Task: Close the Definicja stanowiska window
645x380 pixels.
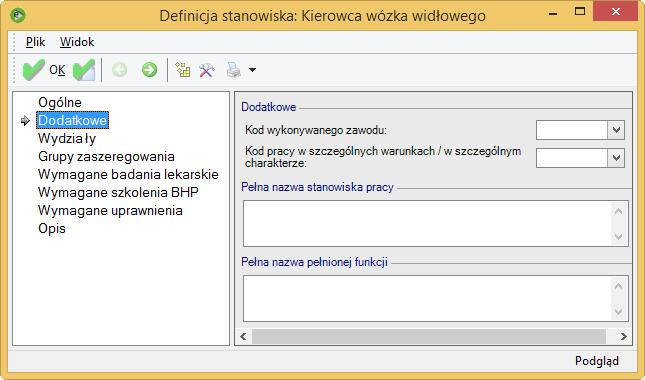Action: point(615,12)
